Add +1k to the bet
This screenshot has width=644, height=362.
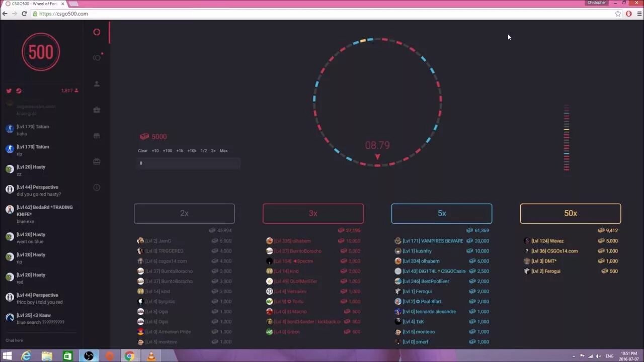point(180,151)
